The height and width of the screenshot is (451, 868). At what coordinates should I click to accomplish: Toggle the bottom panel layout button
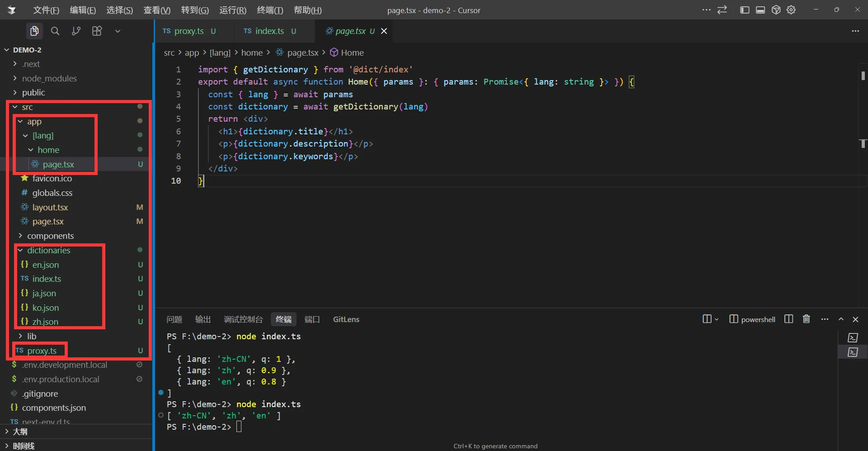(x=760, y=10)
